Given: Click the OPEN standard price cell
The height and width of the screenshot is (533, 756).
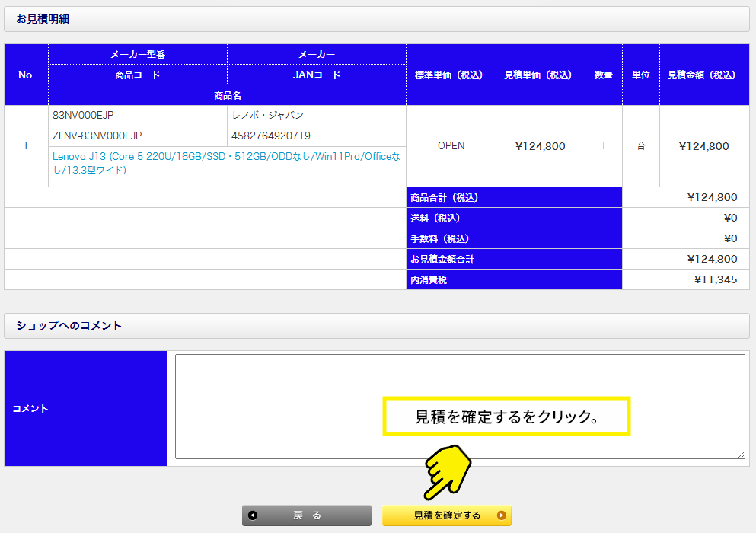Looking at the screenshot, I should click(451, 146).
